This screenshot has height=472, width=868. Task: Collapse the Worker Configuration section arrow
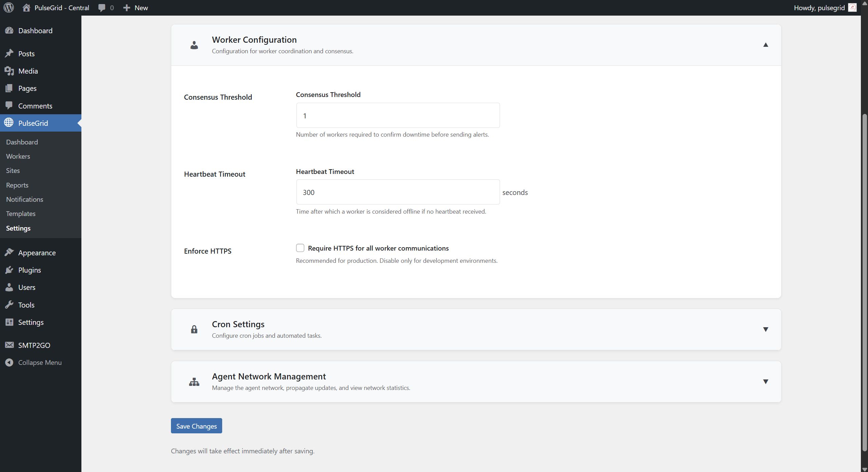[x=765, y=45]
